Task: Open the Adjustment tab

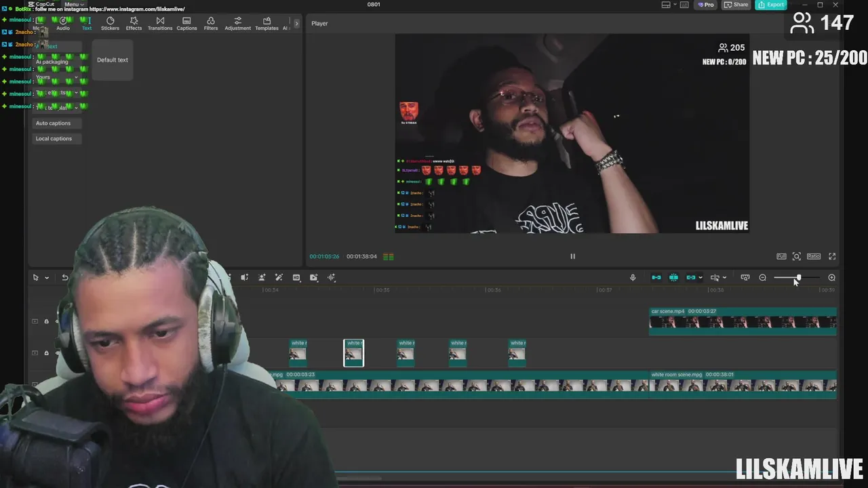Action: (237, 24)
